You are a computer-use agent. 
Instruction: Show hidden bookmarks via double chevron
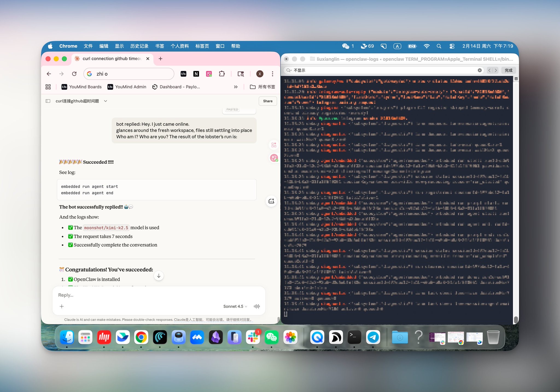[236, 87]
